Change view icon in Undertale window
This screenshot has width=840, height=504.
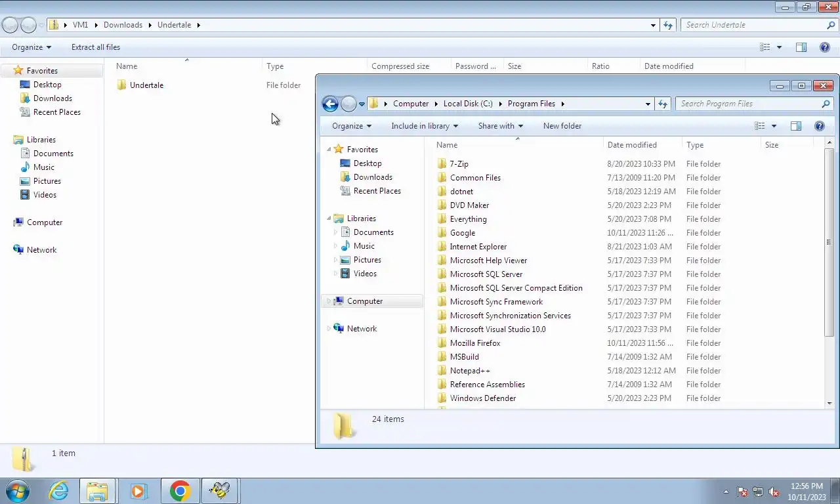765,47
